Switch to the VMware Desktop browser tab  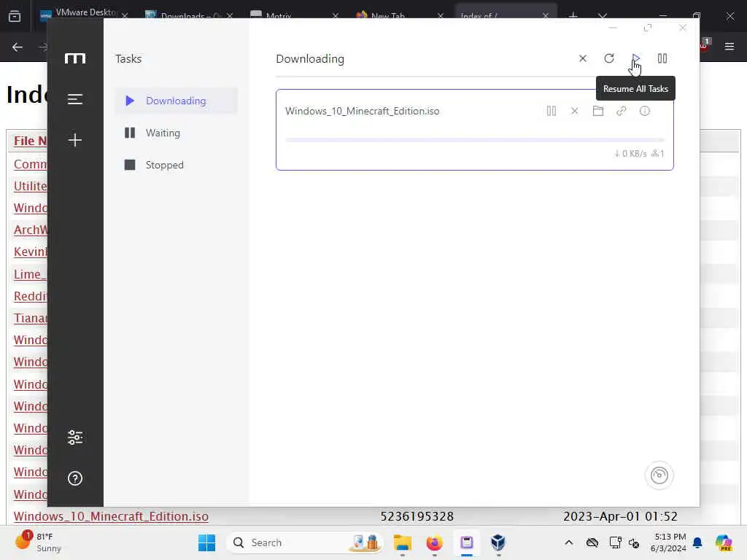pyautogui.click(x=86, y=12)
